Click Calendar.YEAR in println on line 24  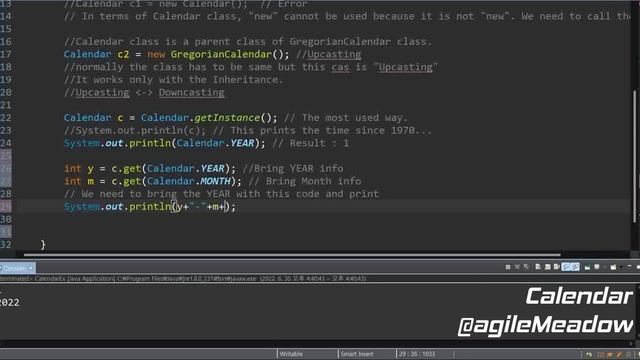click(215, 143)
